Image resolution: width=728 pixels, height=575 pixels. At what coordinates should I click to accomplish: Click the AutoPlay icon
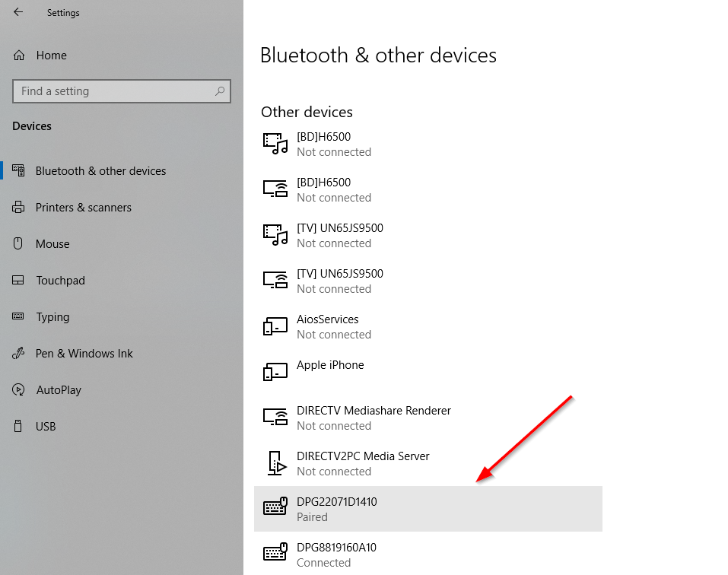pyautogui.click(x=19, y=390)
